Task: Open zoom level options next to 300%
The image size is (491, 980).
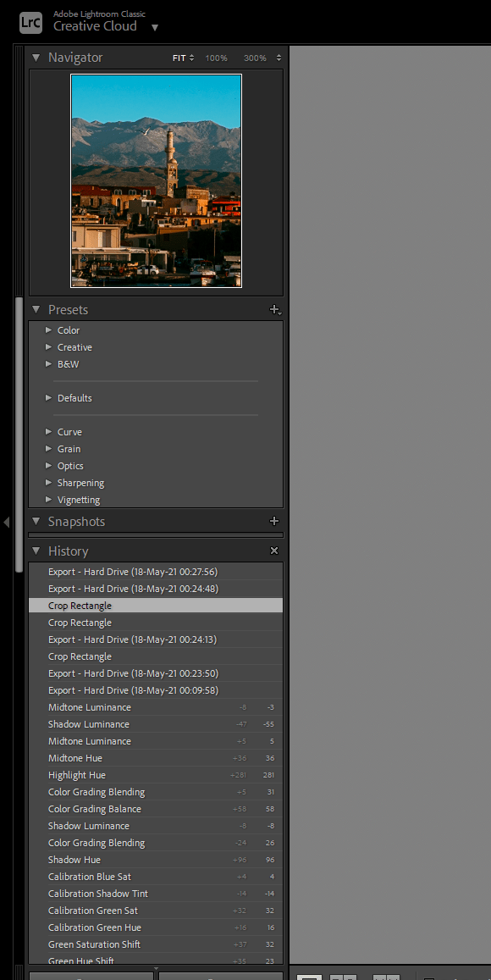Action: tap(279, 58)
